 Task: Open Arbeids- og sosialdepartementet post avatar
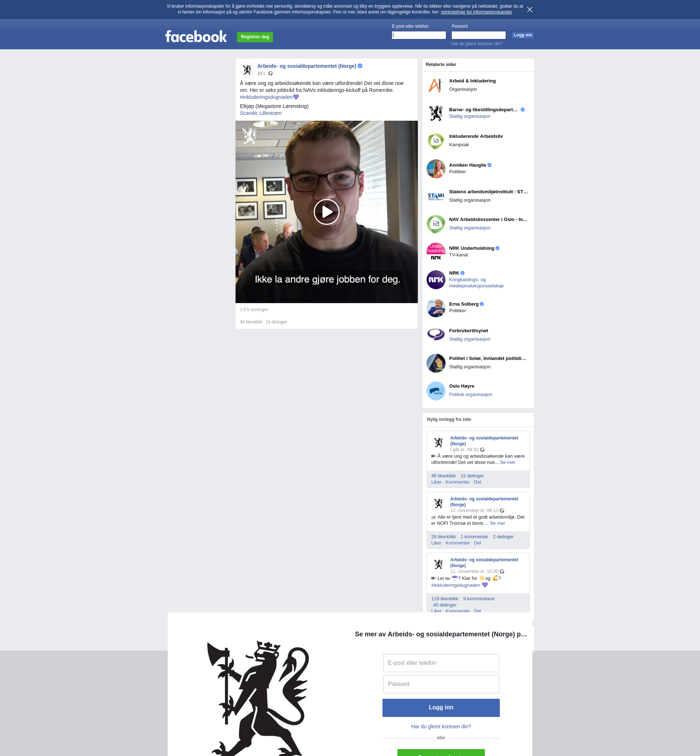pyautogui.click(x=247, y=70)
